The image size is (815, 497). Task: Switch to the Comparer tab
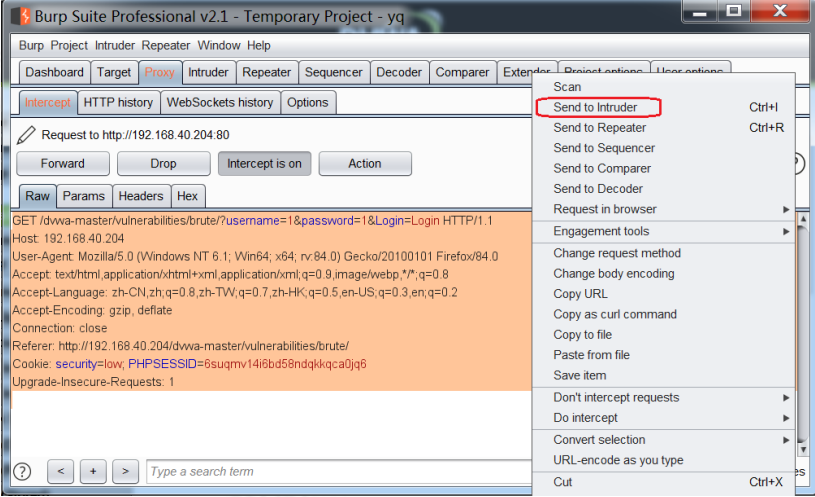[x=463, y=72]
